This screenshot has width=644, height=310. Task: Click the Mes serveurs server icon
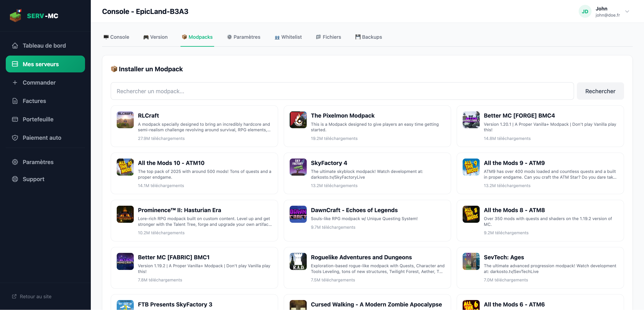click(15, 64)
